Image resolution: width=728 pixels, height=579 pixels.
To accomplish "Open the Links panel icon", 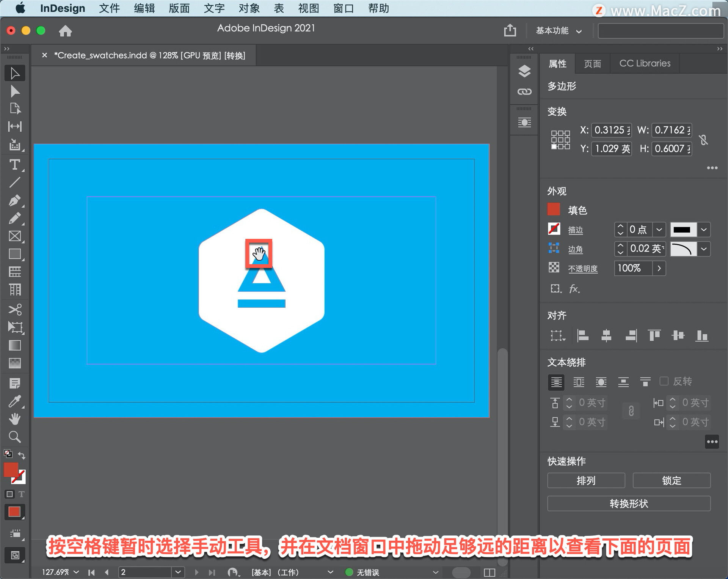I will pos(524,91).
